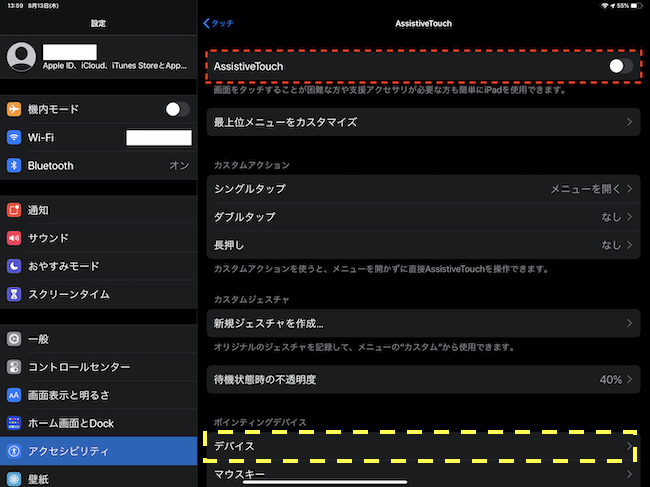650x487 pixels.
Task: Open 長押し action chevron
Action: (629, 245)
